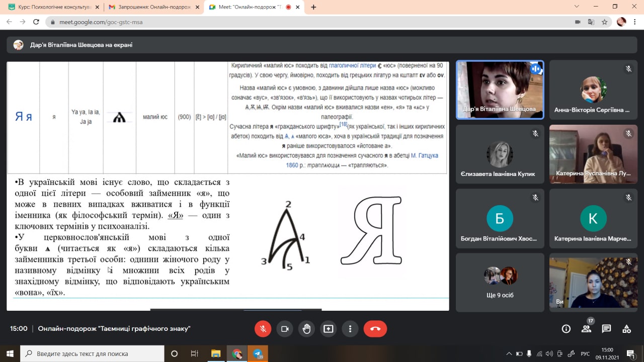Toggle the camera on or off
The height and width of the screenshot is (362, 644).
[x=285, y=329]
